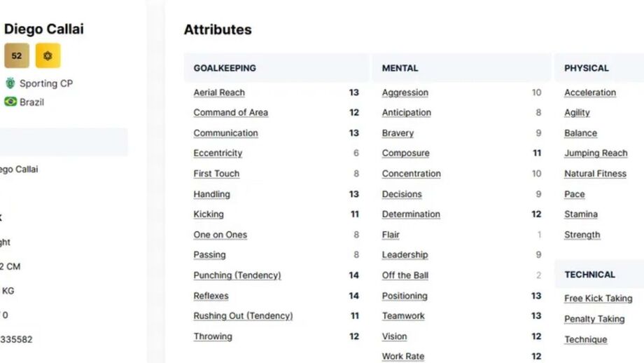Open the Rushing Out (Tendency) link
This screenshot has width=644, height=363.
(x=243, y=316)
